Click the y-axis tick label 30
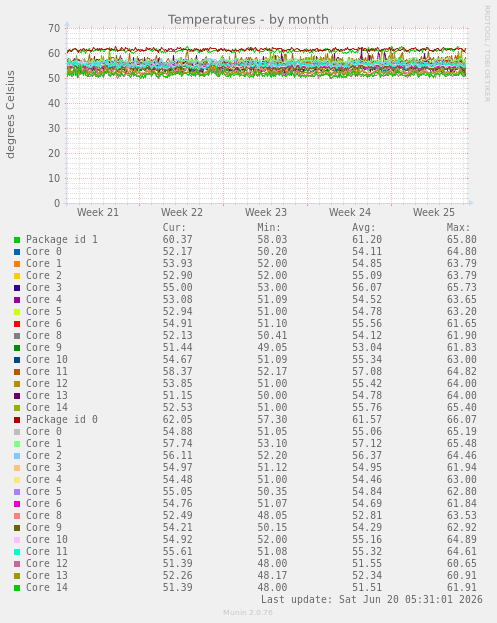Image resolution: width=497 pixels, height=623 pixels. point(54,128)
